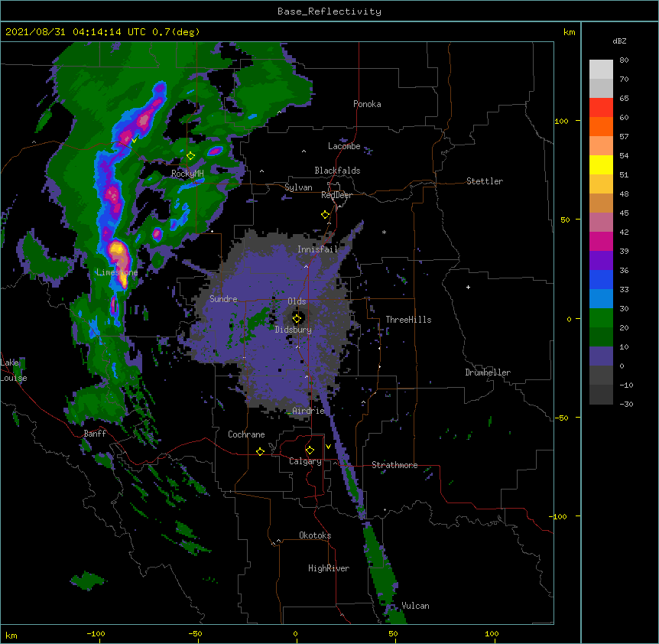Select the RedDeer city label

(x=336, y=195)
